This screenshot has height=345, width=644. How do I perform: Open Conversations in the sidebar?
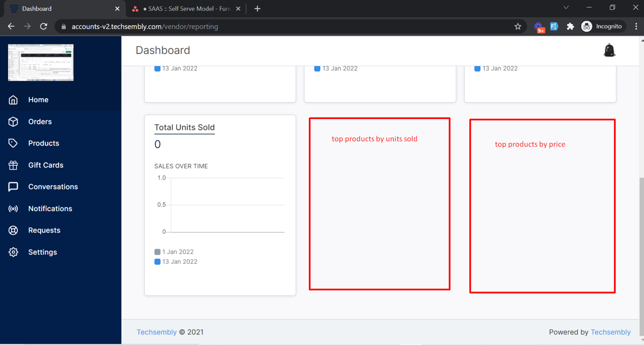(x=61, y=186)
